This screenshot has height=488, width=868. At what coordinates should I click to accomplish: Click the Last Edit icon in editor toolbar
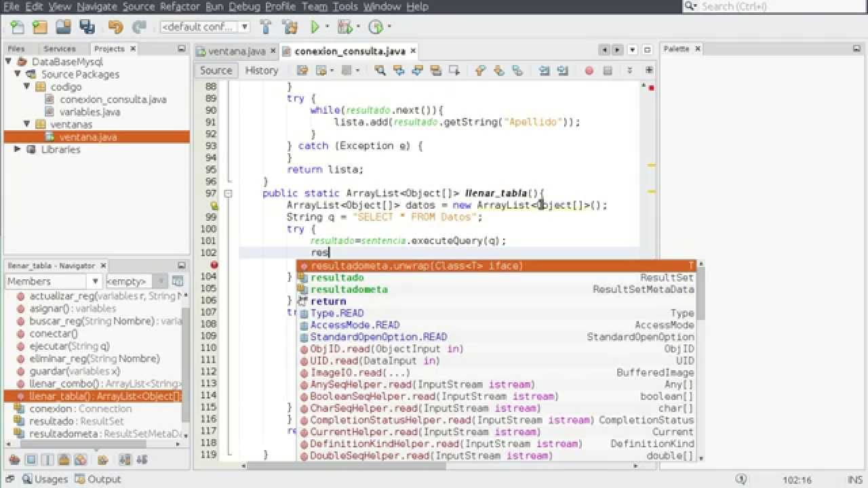[x=302, y=70]
